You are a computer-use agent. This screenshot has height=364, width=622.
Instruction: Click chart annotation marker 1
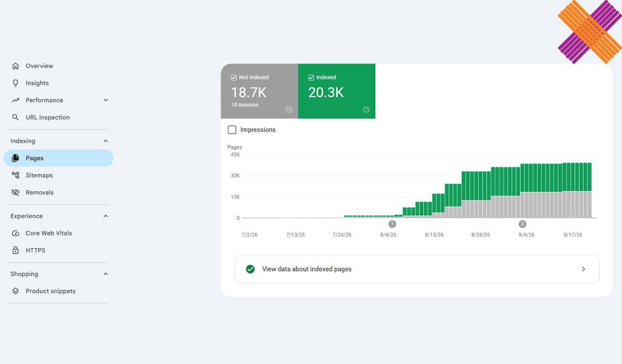click(392, 224)
